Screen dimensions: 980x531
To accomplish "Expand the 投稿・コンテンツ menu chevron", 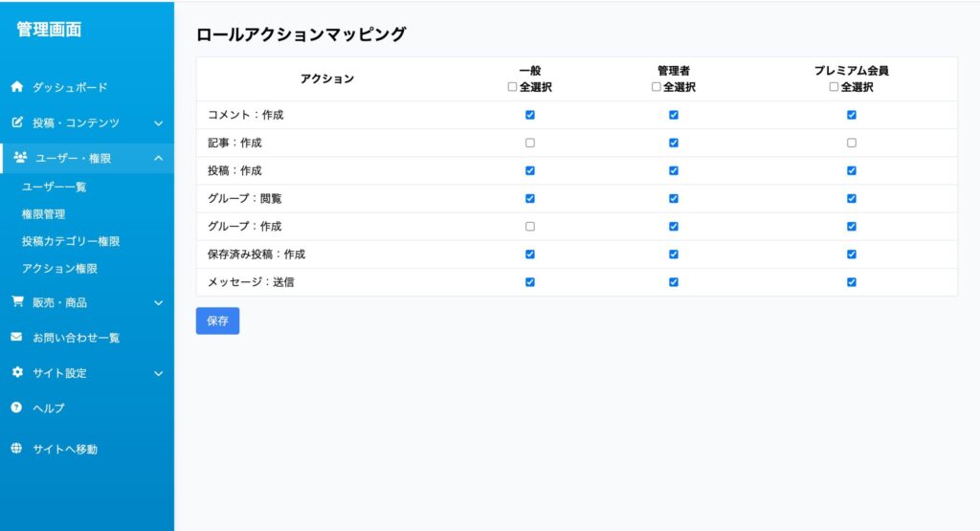I will tap(159, 123).
